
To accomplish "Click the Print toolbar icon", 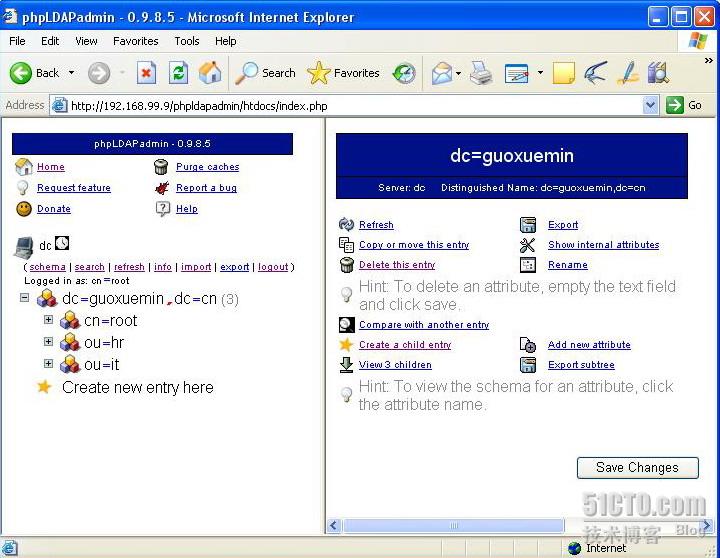I will [x=481, y=73].
